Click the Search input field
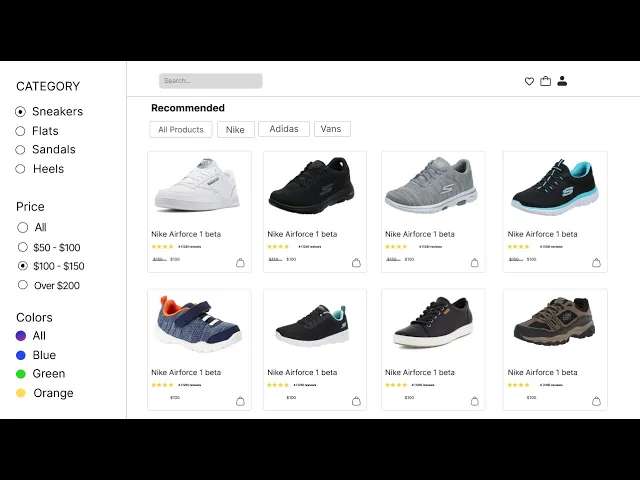 (210, 81)
